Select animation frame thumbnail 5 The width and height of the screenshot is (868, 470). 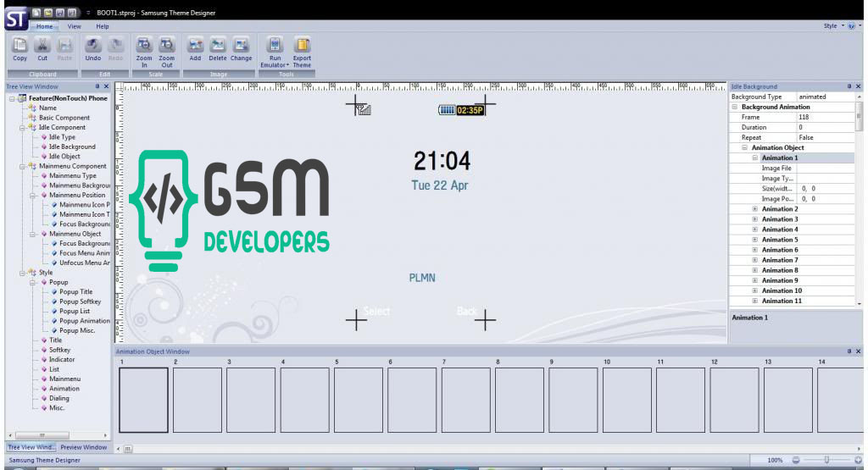pos(359,400)
